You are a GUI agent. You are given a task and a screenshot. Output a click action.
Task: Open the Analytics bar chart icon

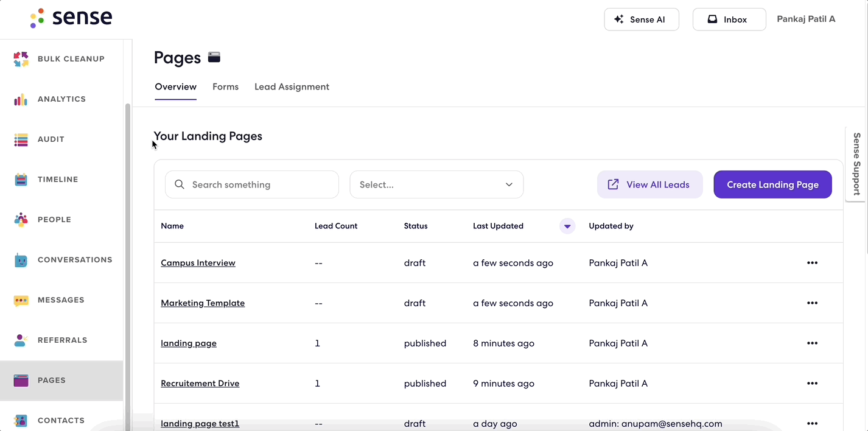pos(21,99)
